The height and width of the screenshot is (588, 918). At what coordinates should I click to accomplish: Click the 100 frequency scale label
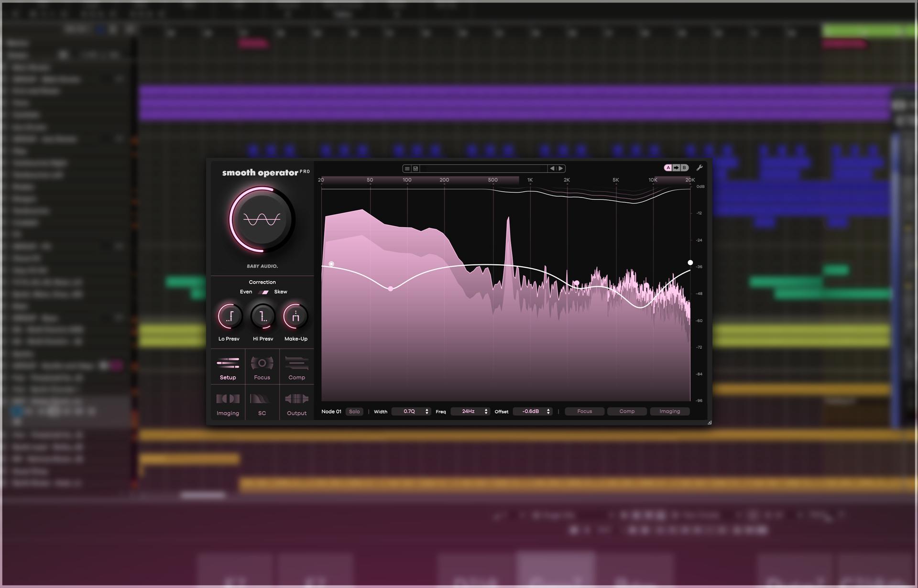pyautogui.click(x=407, y=180)
